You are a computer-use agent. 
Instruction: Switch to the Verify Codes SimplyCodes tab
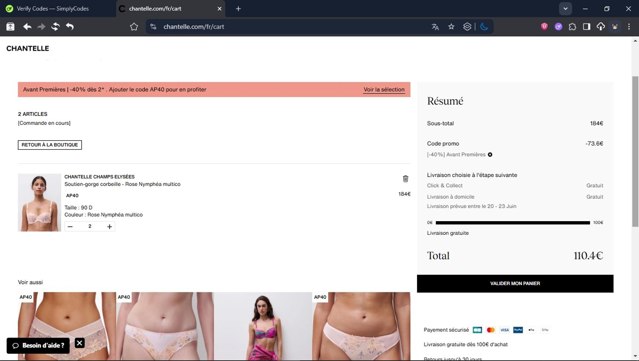tap(53, 9)
